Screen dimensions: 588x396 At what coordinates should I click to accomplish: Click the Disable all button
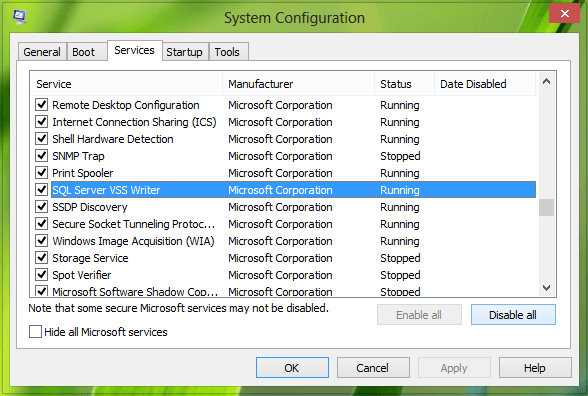pos(513,315)
